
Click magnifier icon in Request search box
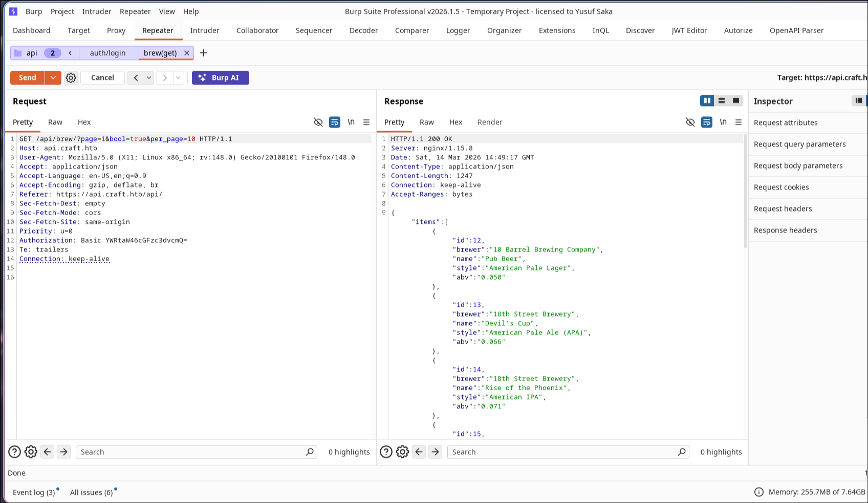coord(310,452)
